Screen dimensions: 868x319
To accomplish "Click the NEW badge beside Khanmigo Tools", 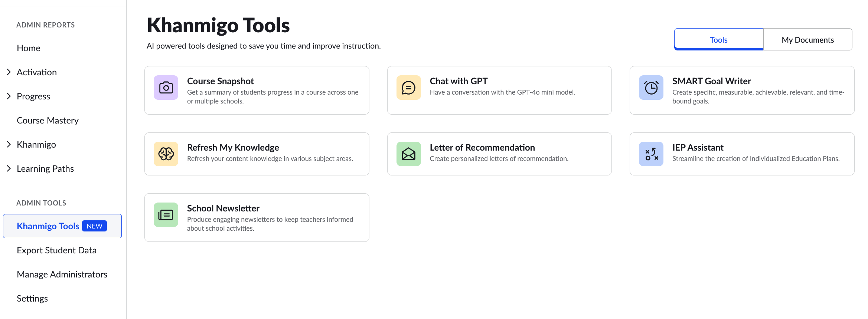I will tap(94, 226).
